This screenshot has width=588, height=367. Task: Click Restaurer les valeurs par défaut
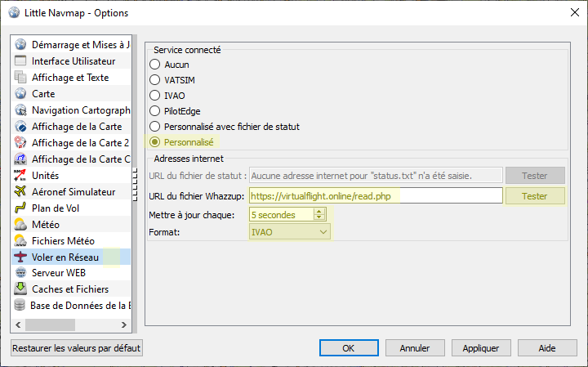[x=77, y=348]
